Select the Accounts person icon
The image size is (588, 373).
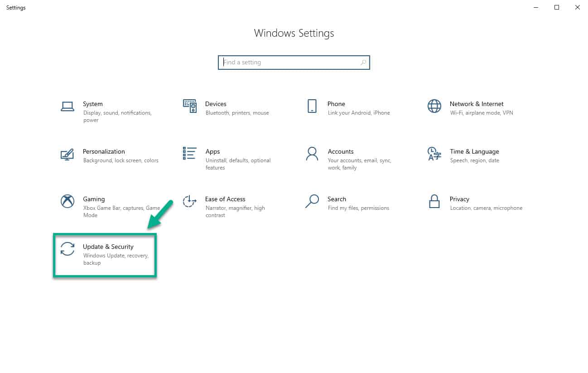312,154
